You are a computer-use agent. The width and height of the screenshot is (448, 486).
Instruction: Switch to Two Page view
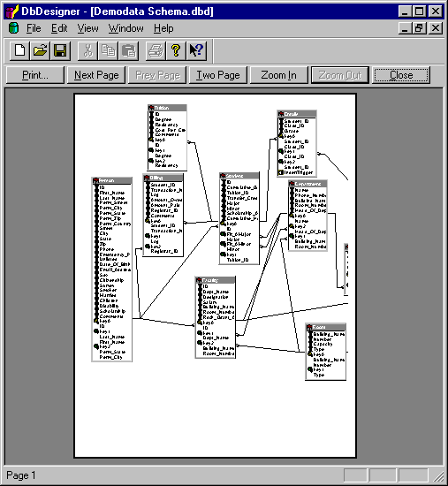coord(218,75)
